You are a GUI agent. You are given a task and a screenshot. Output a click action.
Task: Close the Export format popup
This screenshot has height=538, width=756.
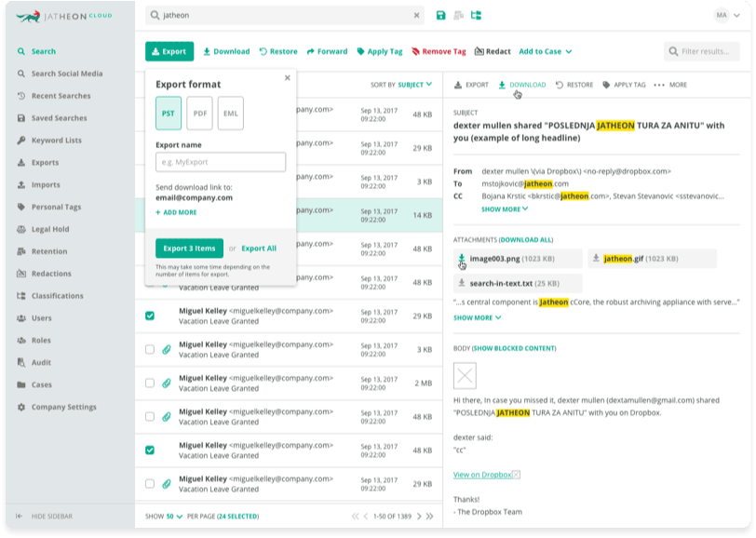(288, 77)
